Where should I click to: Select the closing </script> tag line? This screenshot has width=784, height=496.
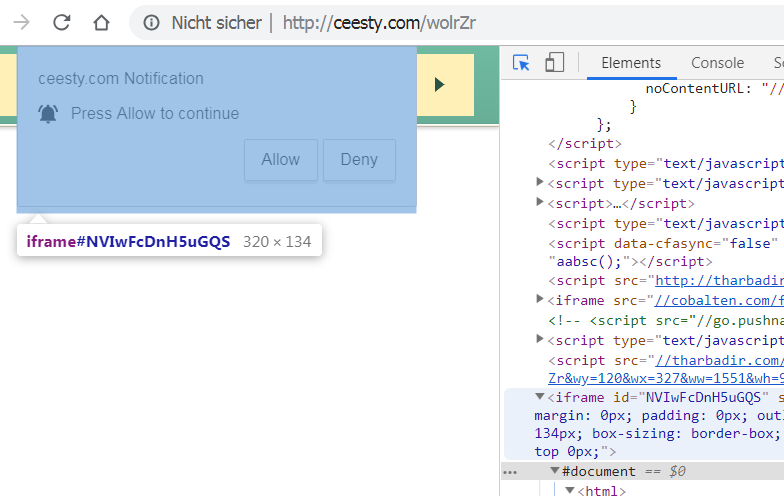[x=585, y=144]
